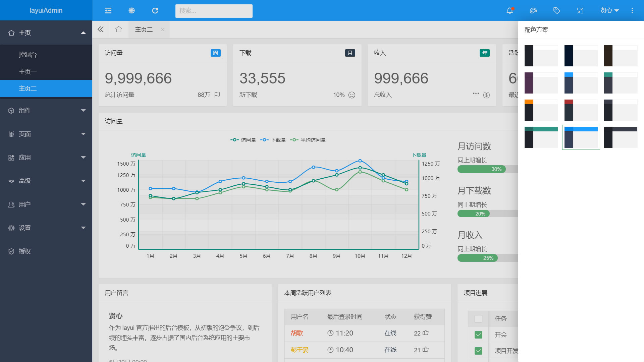Select 控制台 in the sidebar

click(x=28, y=55)
